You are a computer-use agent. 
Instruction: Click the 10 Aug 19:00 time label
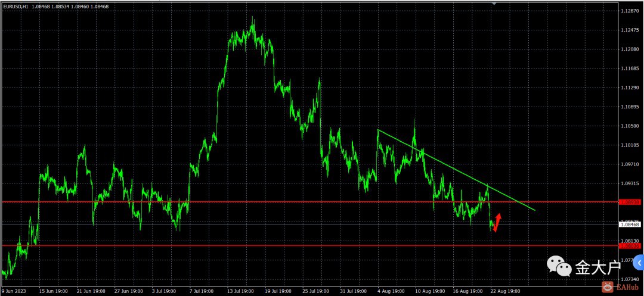pos(430,291)
